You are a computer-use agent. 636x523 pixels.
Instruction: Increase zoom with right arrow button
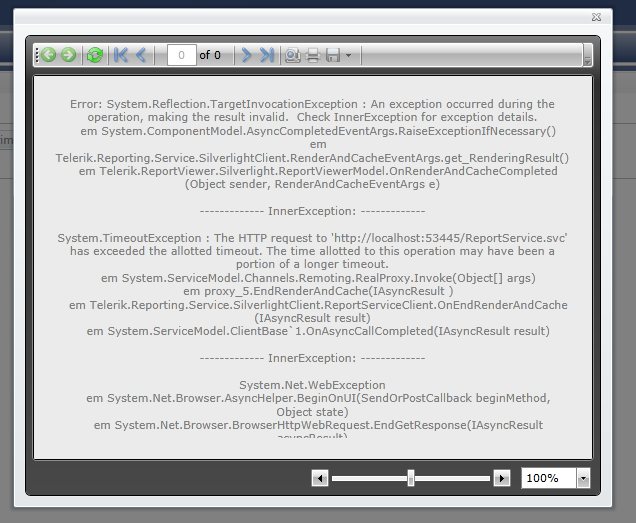(502, 478)
